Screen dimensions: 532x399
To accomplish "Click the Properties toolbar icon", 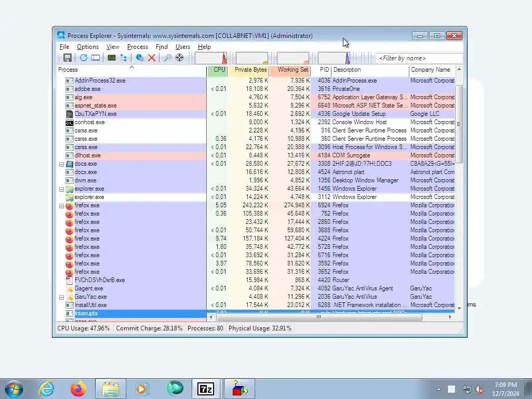I will (139, 58).
